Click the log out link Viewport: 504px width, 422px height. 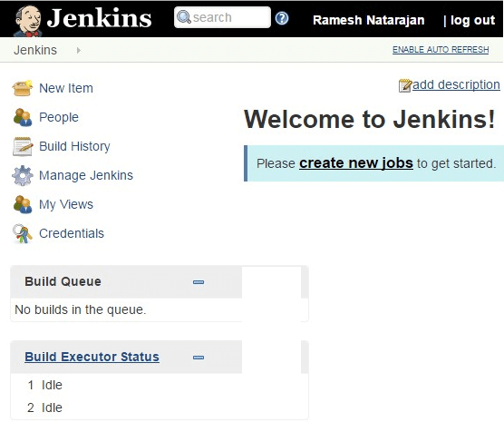pyautogui.click(x=472, y=20)
